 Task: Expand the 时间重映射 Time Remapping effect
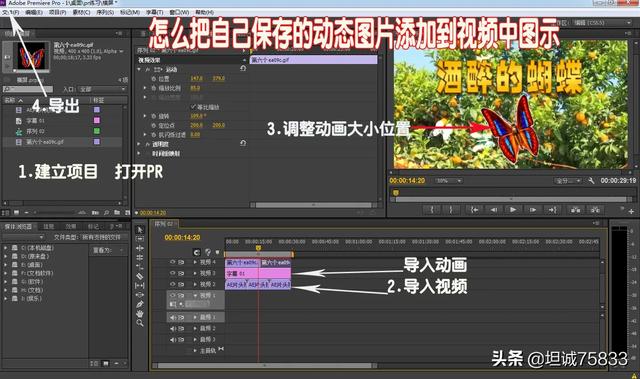coord(139,153)
